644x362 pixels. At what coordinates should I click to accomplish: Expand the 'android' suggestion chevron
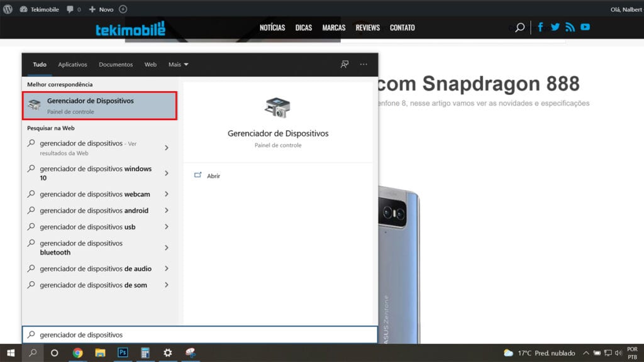click(x=166, y=211)
